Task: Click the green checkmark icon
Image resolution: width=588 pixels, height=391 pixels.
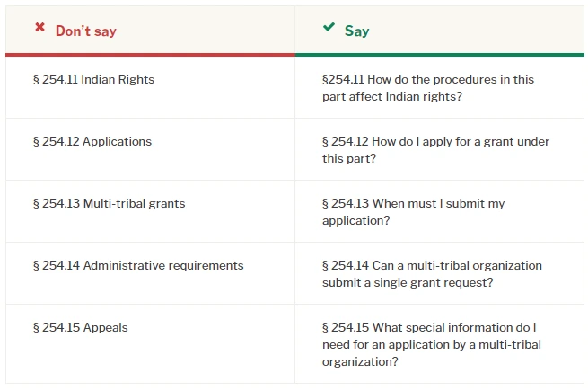Action: tap(329, 27)
